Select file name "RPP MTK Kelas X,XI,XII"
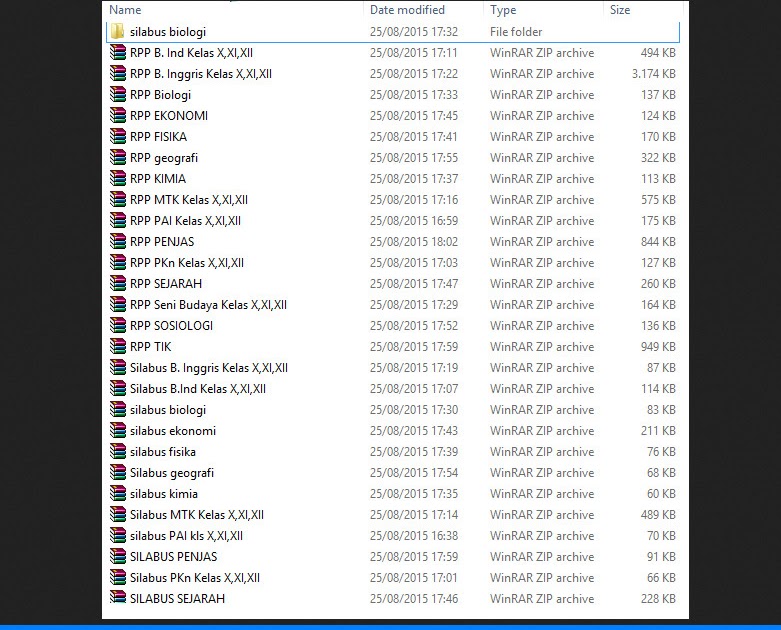Viewport: 781px width, 630px height. coord(189,200)
